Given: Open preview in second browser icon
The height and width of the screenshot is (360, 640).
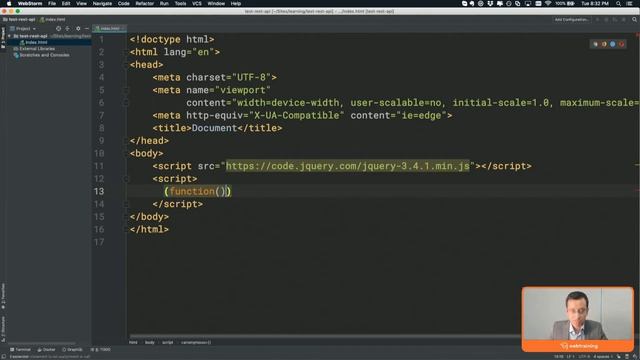Looking at the screenshot, I should point(604,44).
